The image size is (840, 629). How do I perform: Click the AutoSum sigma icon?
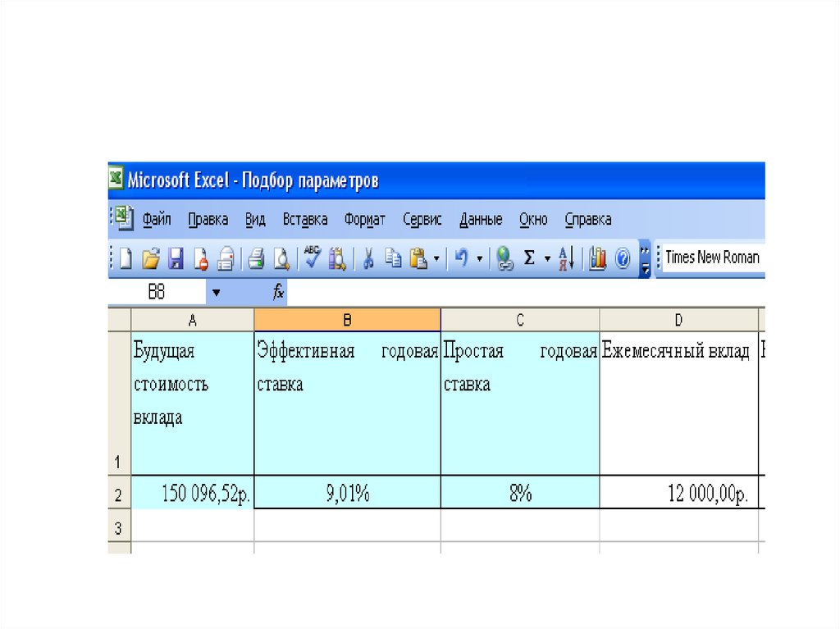point(529,258)
